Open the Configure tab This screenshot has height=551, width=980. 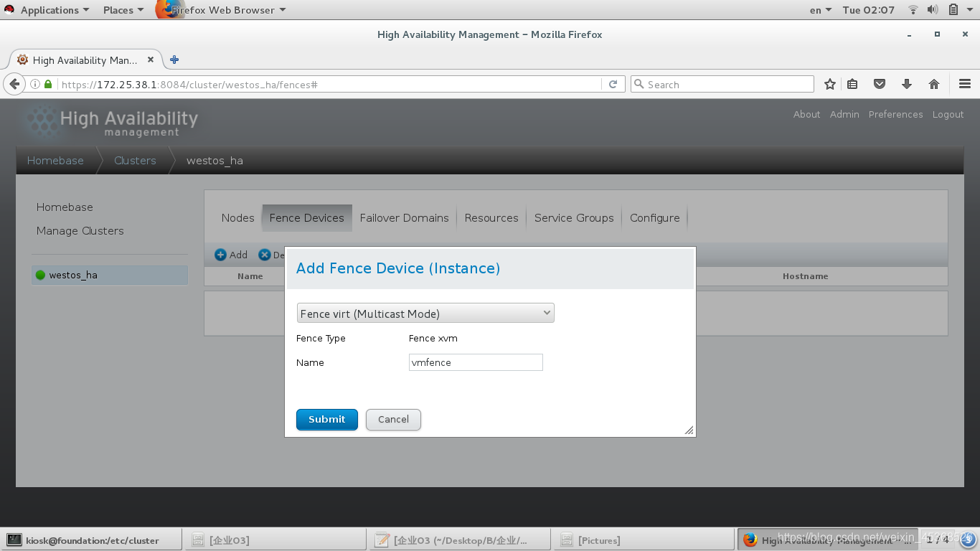click(655, 218)
